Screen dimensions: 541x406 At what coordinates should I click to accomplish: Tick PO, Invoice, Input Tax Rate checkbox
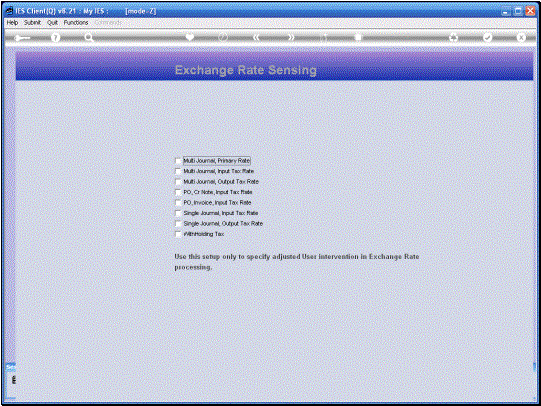pyautogui.click(x=178, y=203)
